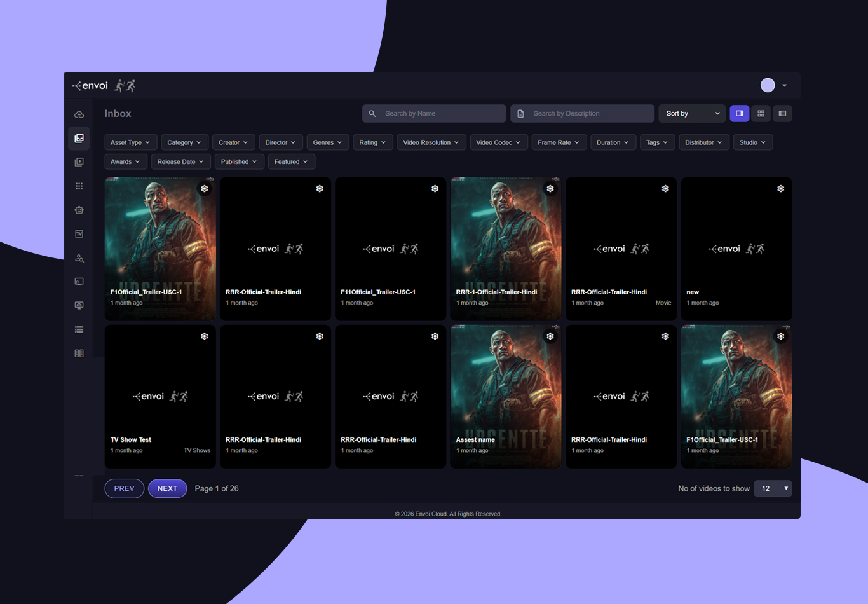868x604 pixels.
Task: Open settings gear on RRR-1-Official-Trailer-Hindi card
Action: click(550, 189)
